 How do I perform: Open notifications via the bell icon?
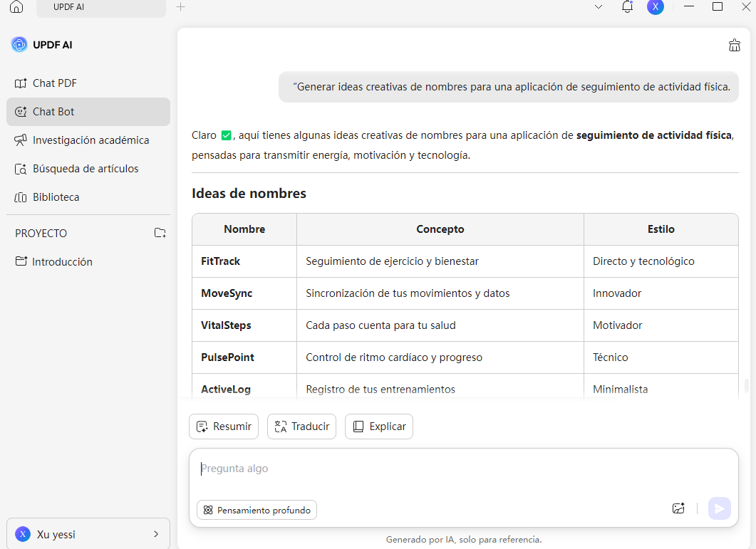pos(627,7)
